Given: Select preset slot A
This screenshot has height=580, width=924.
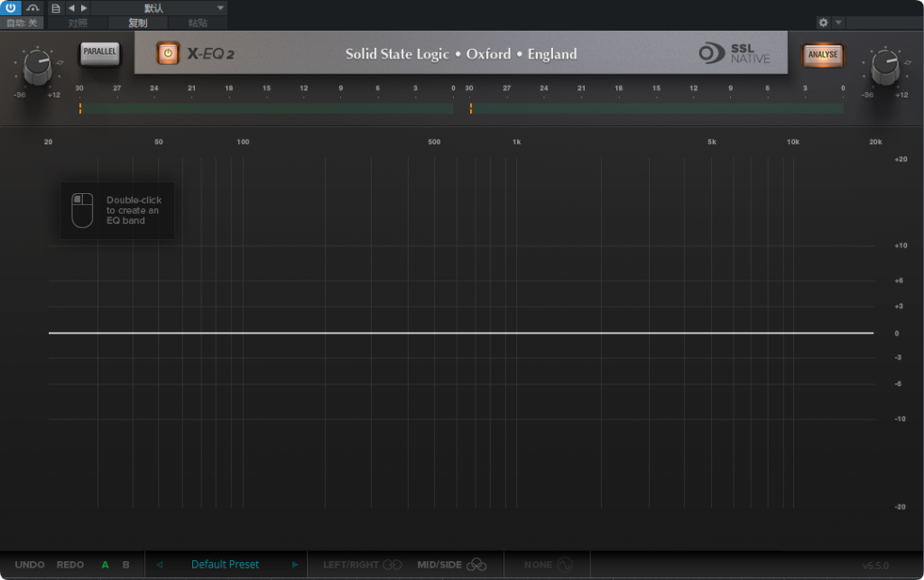Looking at the screenshot, I should [105, 565].
